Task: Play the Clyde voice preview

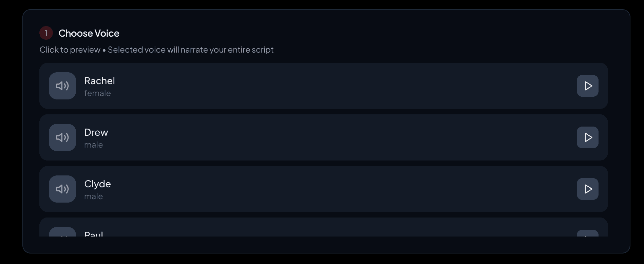Action: click(x=587, y=189)
